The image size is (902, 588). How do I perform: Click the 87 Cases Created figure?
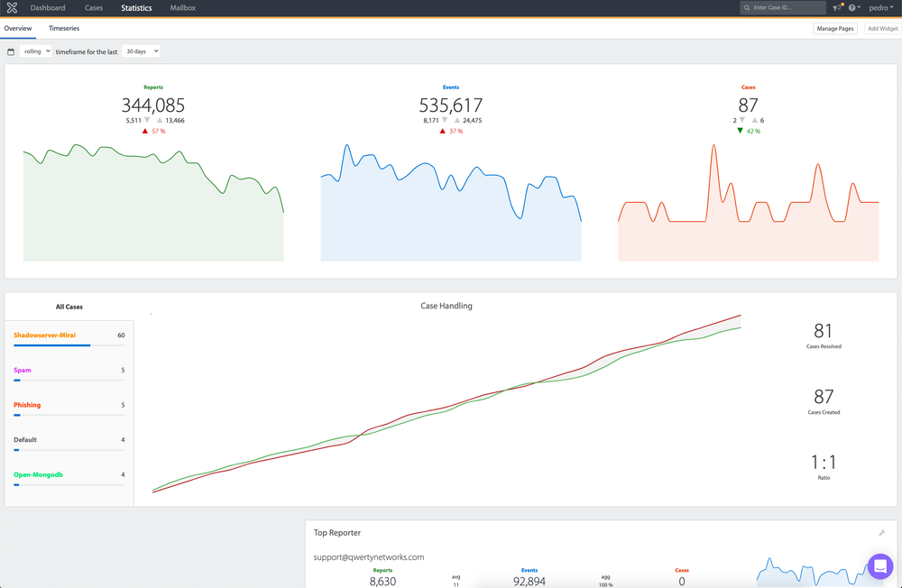pyautogui.click(x=824, y=397)
